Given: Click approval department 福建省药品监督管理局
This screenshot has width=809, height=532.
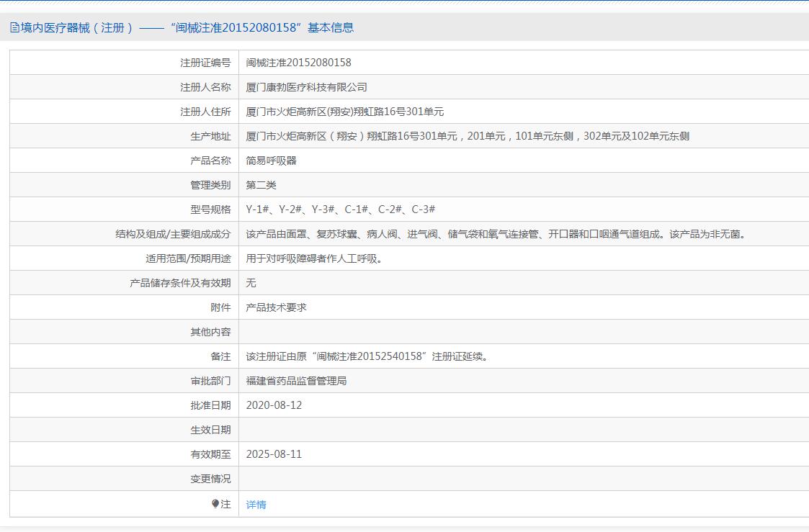Looking at the screenshot, I should click(296, 381).
